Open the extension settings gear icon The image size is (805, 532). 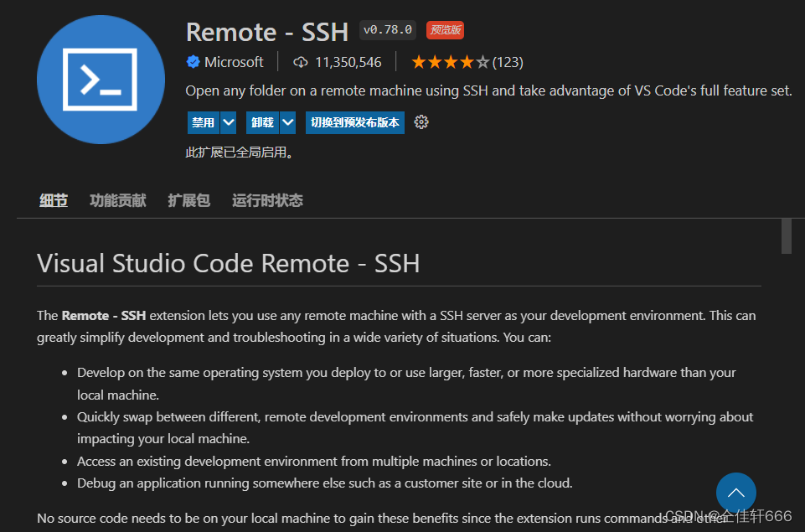click(421, 122)
